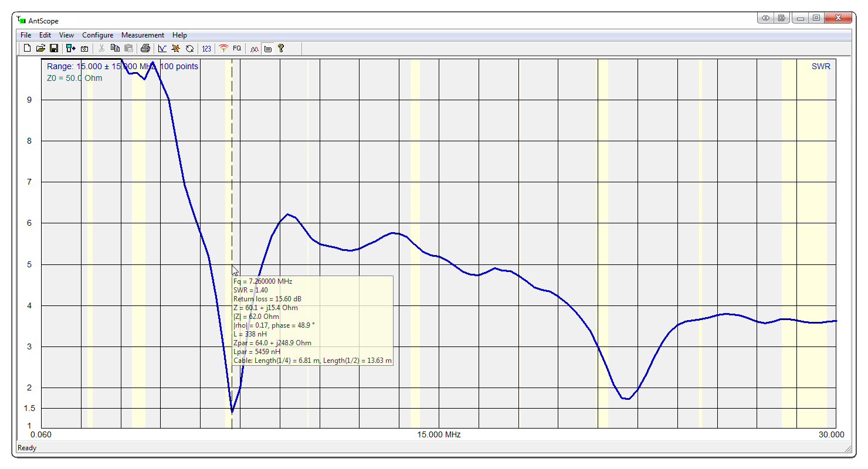Click 'Fq = 7.260000 MHz' in tooltip
Image resolution: width=868 pixels, height=469 pixels.
[263, 281]
